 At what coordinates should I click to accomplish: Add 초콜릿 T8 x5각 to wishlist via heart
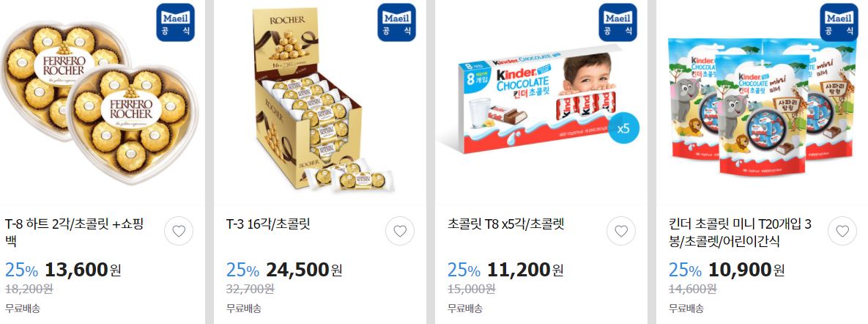click(621, 231)
